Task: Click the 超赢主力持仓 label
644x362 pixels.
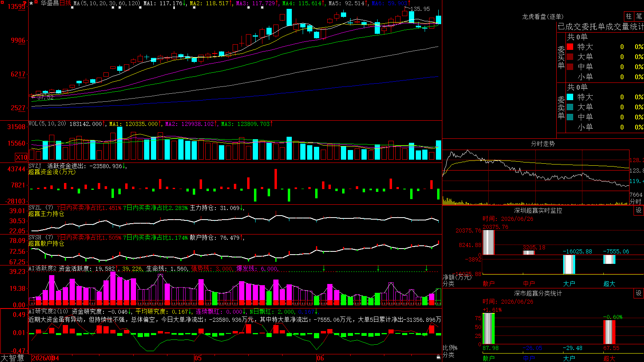Action: [x=46, y=214]
